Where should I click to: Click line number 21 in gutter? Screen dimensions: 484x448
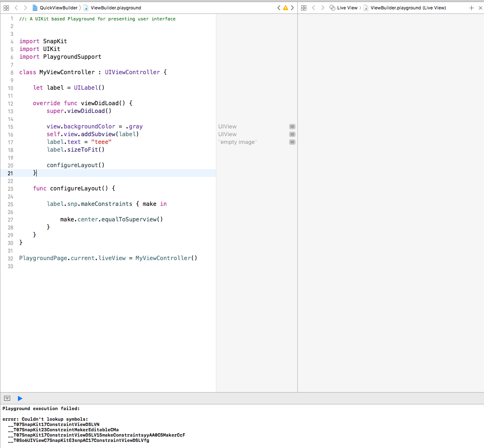tap(10, 173)
